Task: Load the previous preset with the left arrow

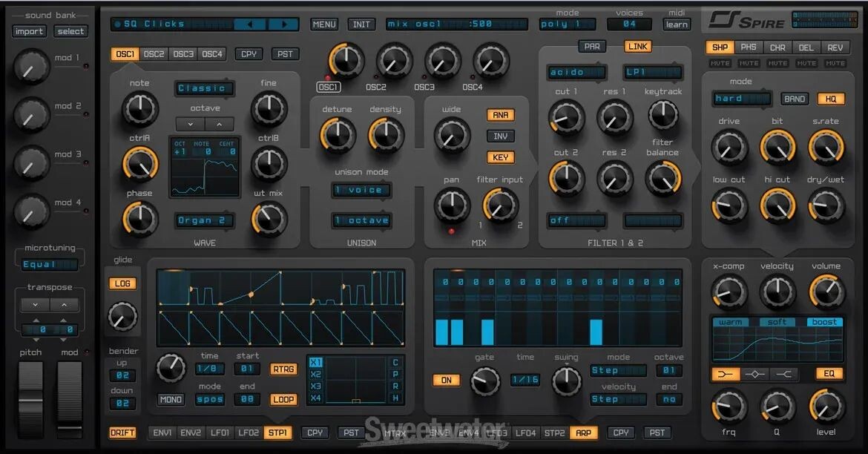Action: click(x=250, y=24)
